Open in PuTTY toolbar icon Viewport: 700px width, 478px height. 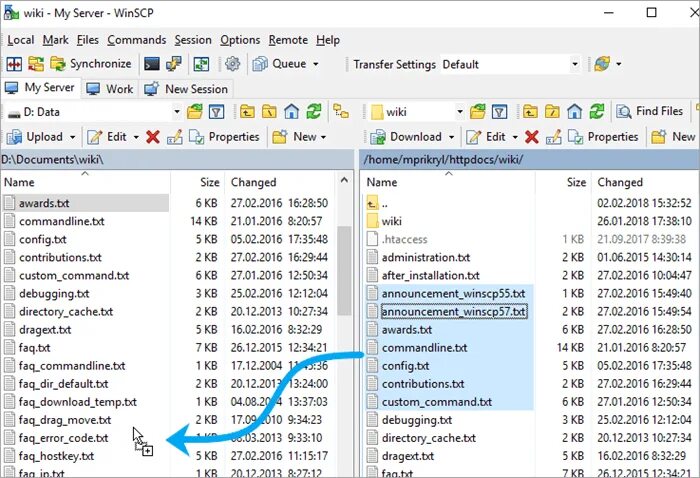(174, 64)
